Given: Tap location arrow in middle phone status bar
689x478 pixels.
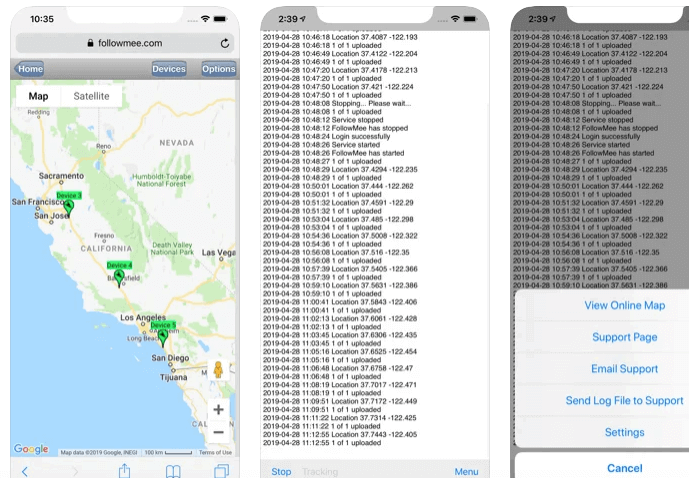Looking at the screenshot, I should (303, 18).
